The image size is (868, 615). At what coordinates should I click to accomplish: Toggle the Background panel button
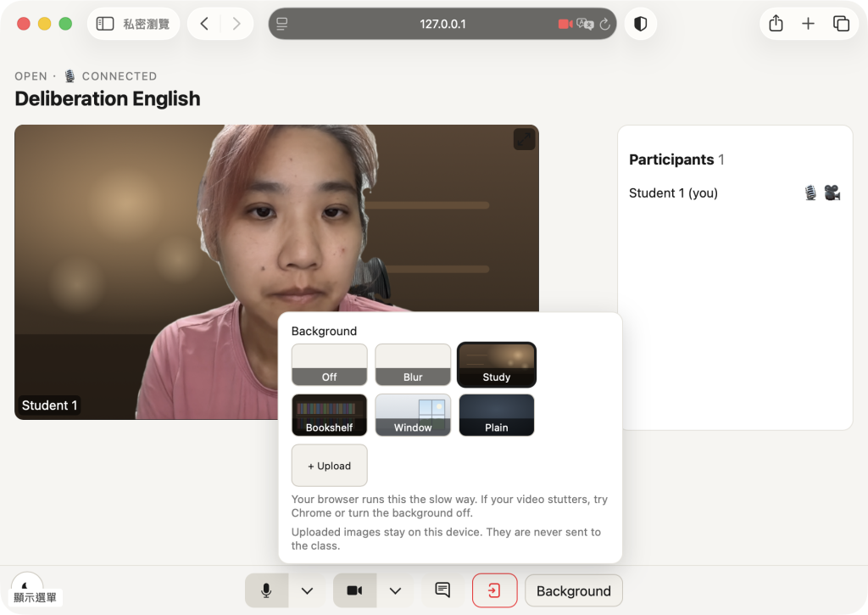pos(574,590)
